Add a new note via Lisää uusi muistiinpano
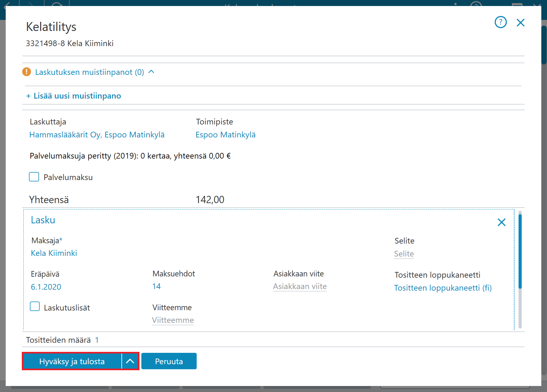The width and height of the screenshot is (547, 392). click(73, 96)
